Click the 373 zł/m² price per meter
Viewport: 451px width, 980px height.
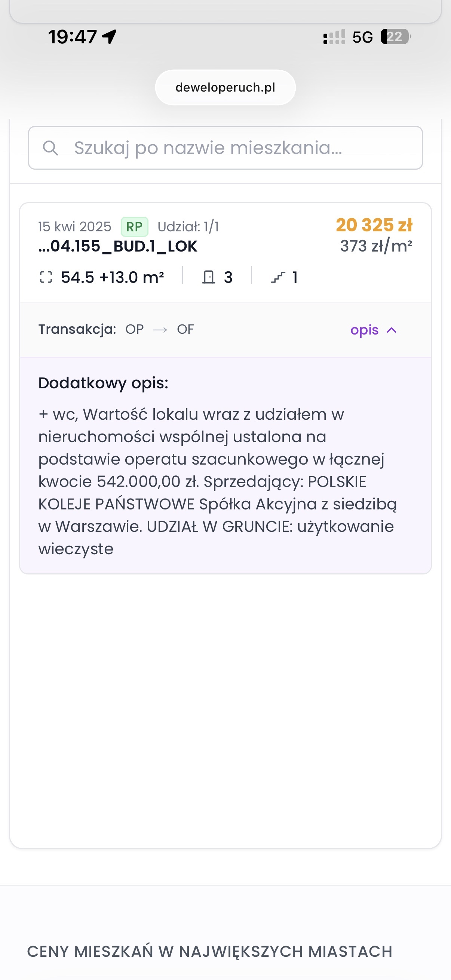[376, 246]
